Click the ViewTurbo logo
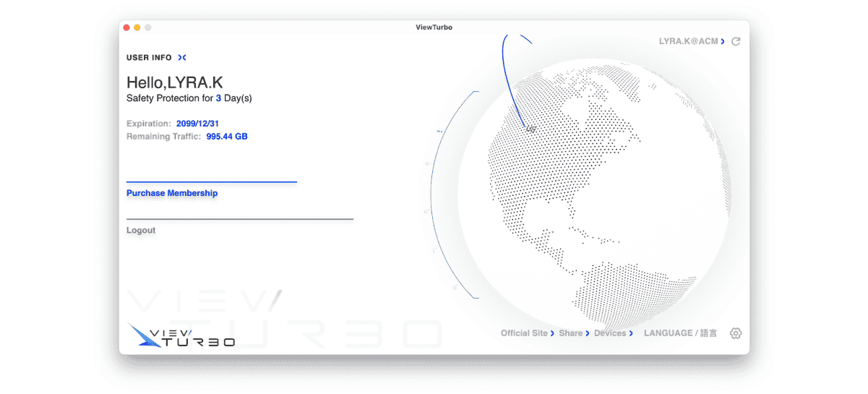This screenshot has height=394, width=868. pyautogui.click(x=181, y=335)
